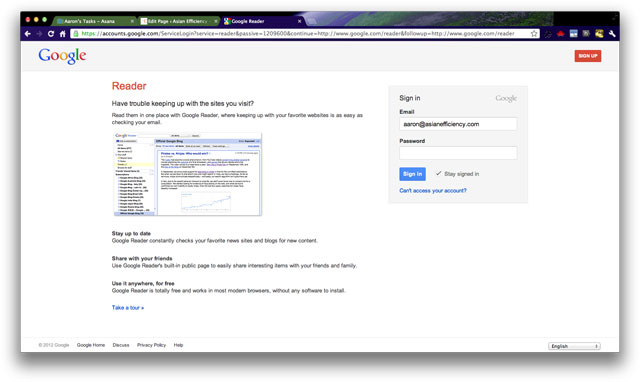Viewport: 640px width, 382px height.
Task: Focus the Password input field
Action: tap(458, 153)
